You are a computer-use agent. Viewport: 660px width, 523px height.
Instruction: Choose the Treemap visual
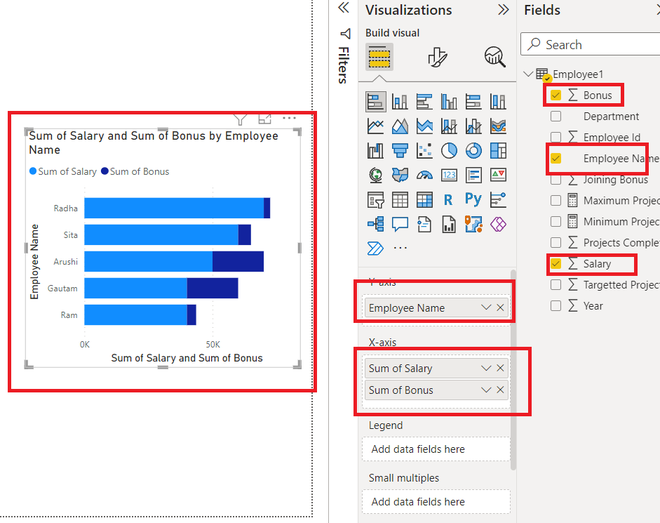(498, 151)
